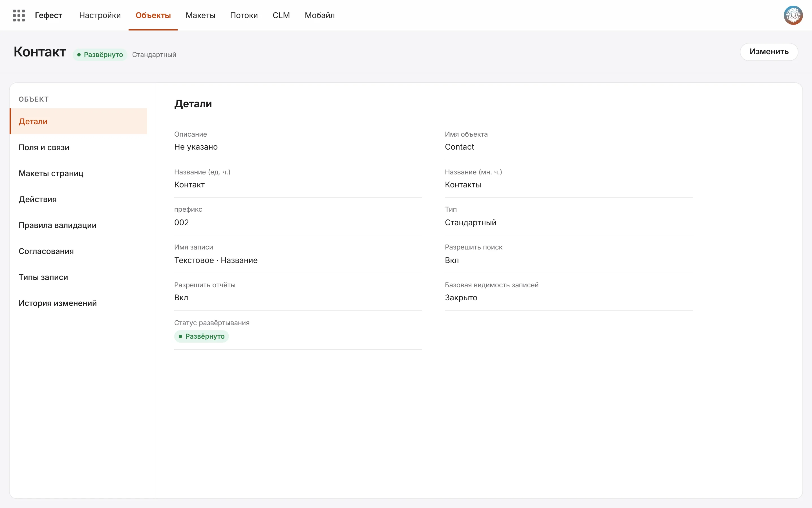Click the Текстовое · Название value

tap(216, 260)
